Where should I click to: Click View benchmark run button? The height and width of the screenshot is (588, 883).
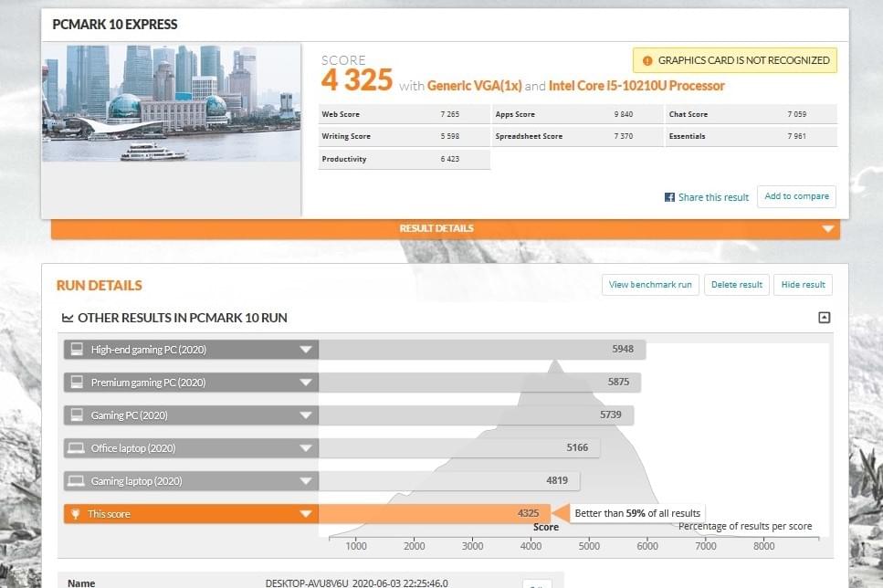(x=650, y=285)
